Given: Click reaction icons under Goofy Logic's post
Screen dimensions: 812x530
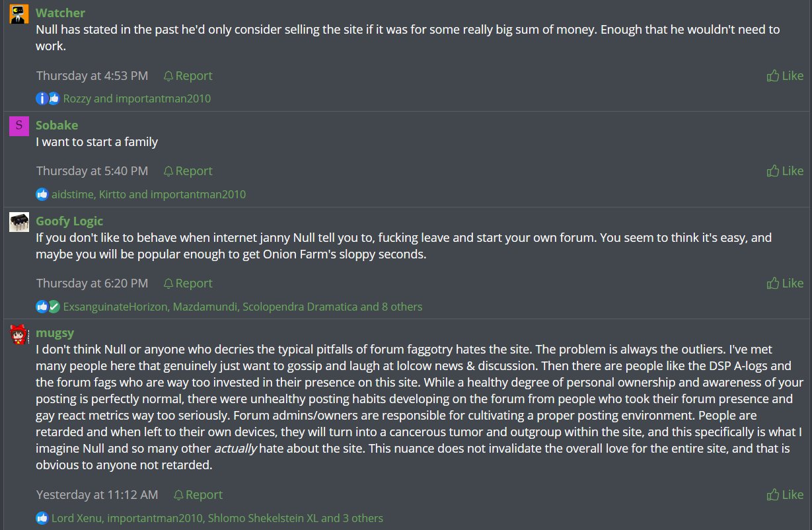Looking at the screenshot, I should pos(48,307).
